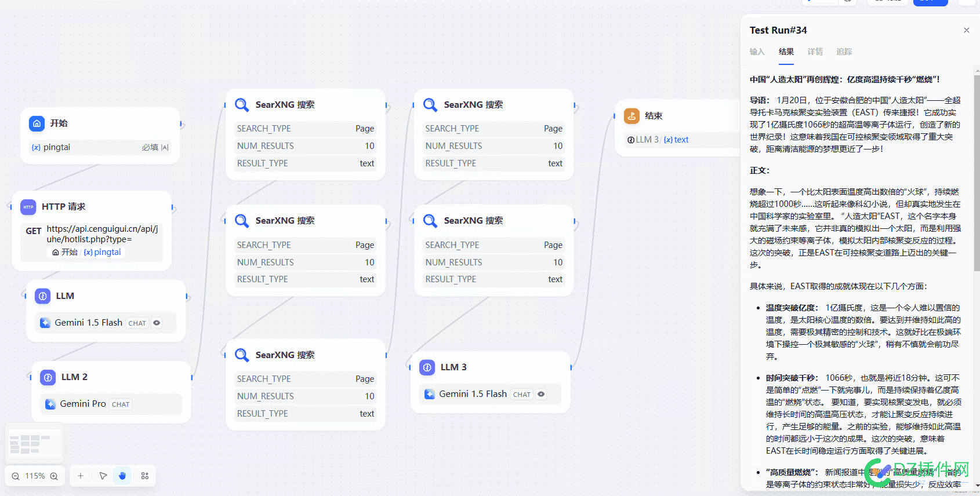Close the Test Run#34 panel
Viewport: 980px width, 496px height.
[967, 30]
